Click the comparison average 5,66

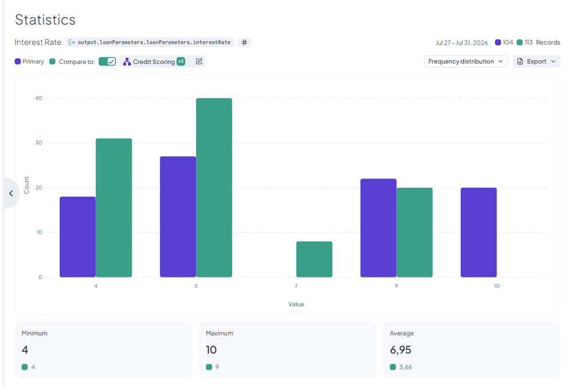pyautogui.click(x=406, y=367)
